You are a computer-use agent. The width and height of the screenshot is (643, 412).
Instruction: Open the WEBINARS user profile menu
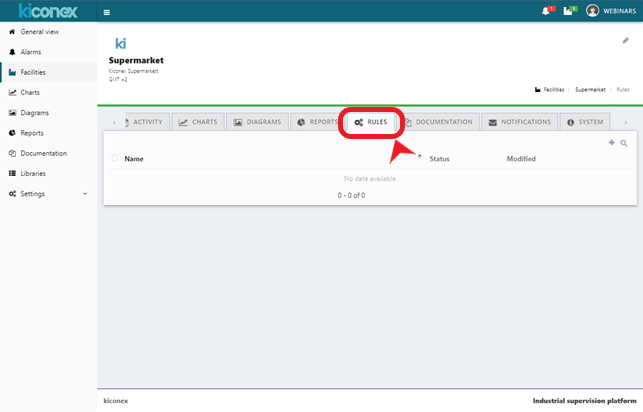612,11
